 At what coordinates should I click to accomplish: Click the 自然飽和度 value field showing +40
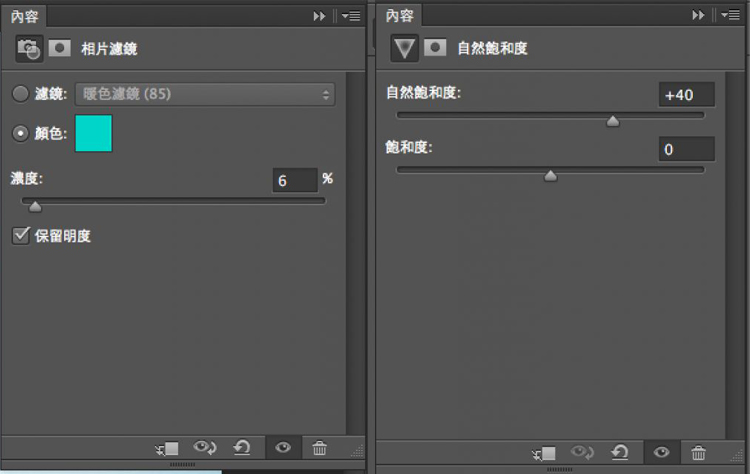(686, 95)
